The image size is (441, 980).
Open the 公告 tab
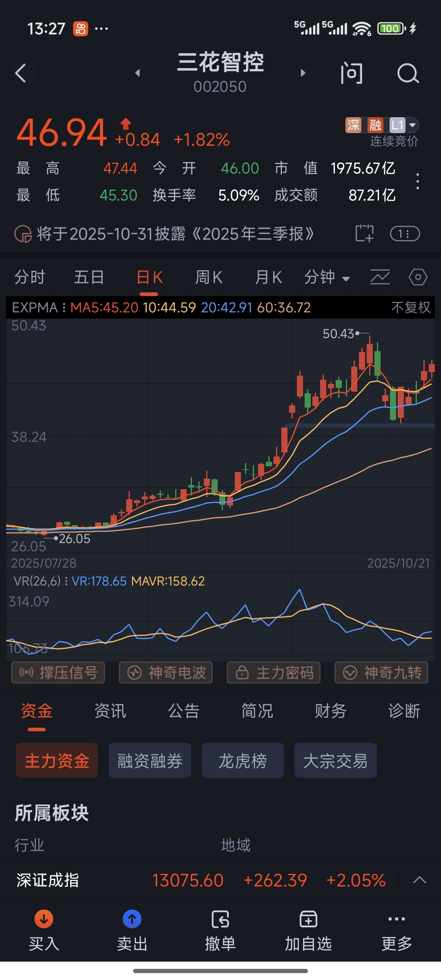click(184, 711)
